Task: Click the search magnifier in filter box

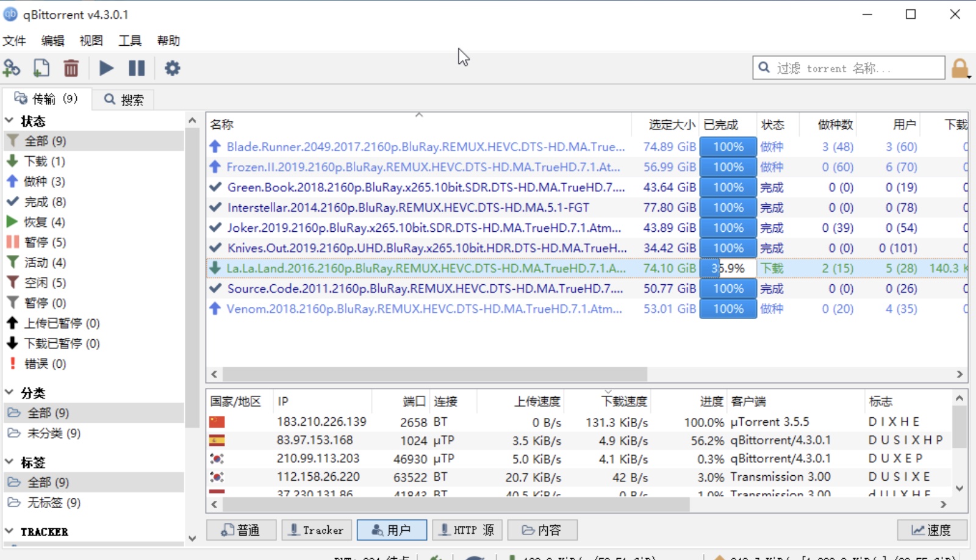Action: point(764,68)
